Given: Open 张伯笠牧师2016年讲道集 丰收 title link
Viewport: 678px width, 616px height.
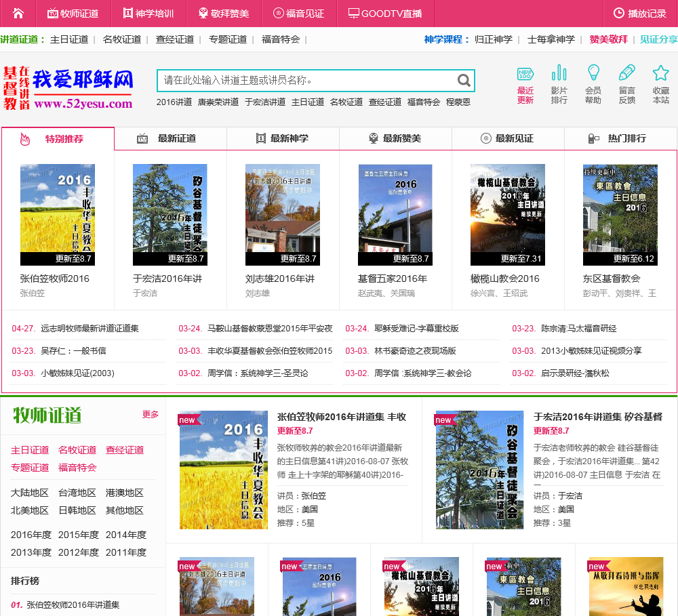Looking at the screenshot, I should point(342,417).
